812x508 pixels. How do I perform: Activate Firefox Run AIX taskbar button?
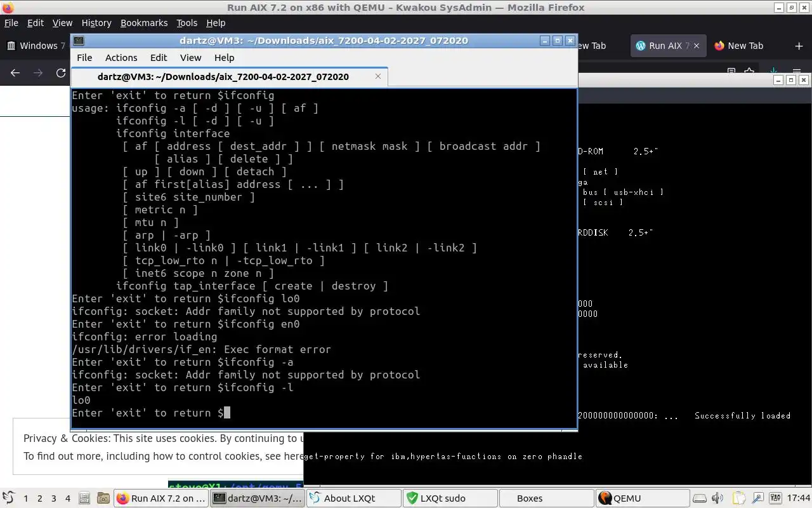click(161, 498)
